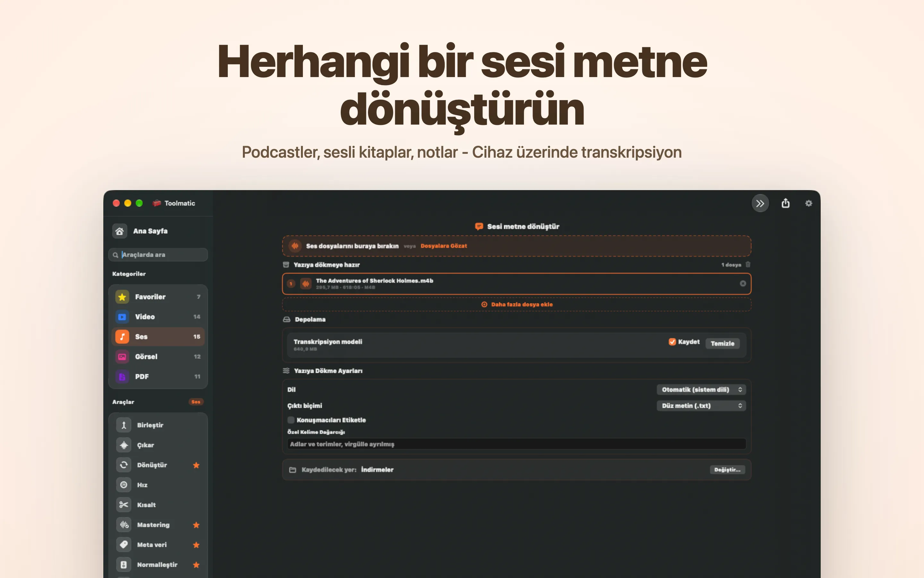Click the share icon in the top bar
924x578 pixels.
(x=785, y=203)
